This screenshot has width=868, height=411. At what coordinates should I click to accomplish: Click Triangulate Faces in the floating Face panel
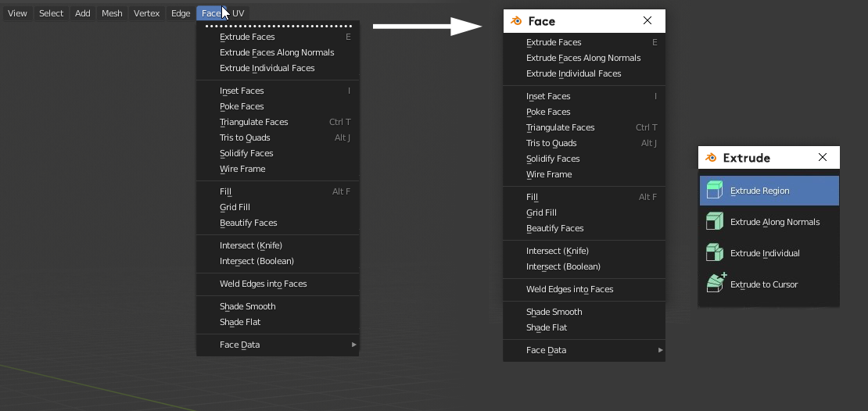coord(584,127)
